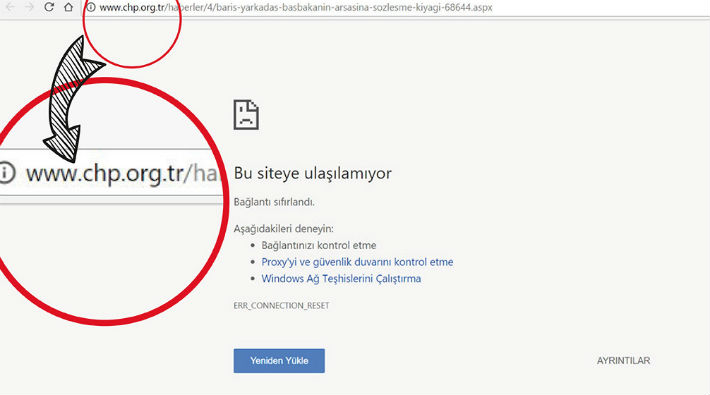Click the forward navigation arrow

(29, 7)
